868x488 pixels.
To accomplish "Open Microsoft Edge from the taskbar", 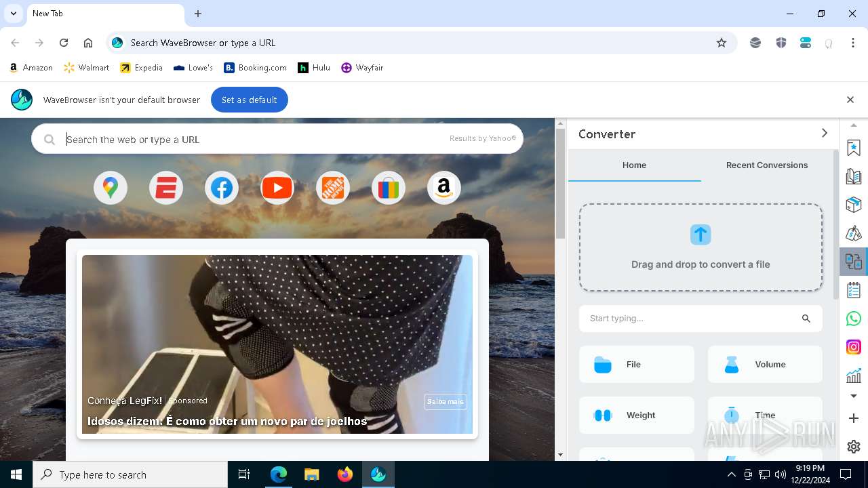I will pyautogui.click(x=279, y=474).
